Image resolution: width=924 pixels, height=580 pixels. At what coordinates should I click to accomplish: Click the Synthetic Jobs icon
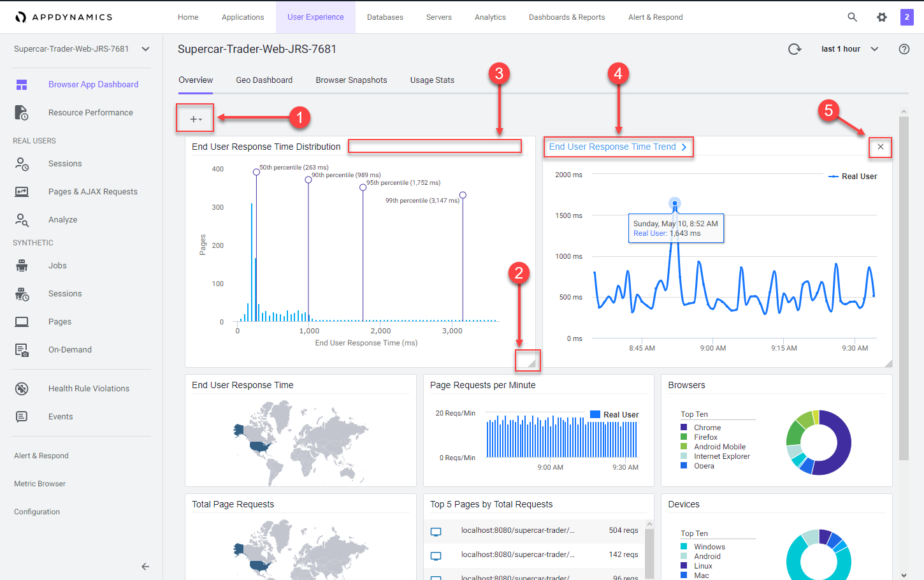coord(22,266)
